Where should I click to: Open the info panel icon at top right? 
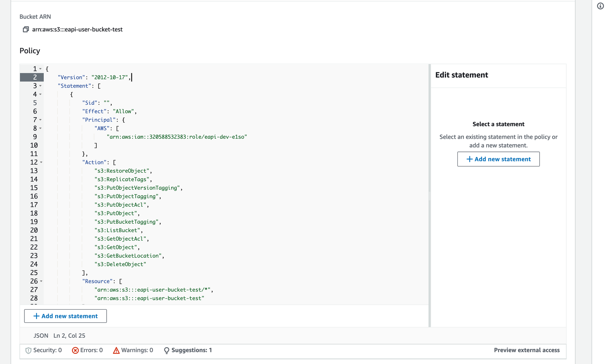coord(600,6)
